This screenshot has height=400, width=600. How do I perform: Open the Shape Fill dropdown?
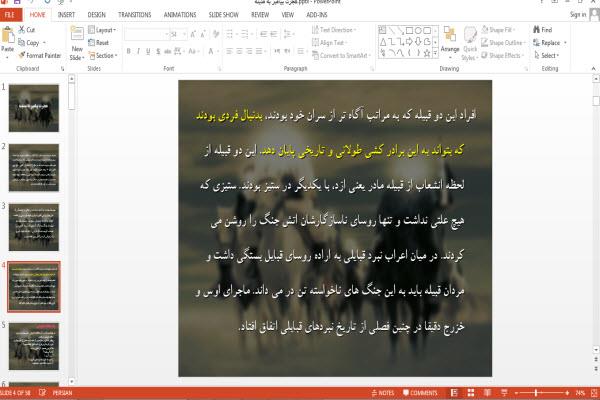tap(498, 30)
